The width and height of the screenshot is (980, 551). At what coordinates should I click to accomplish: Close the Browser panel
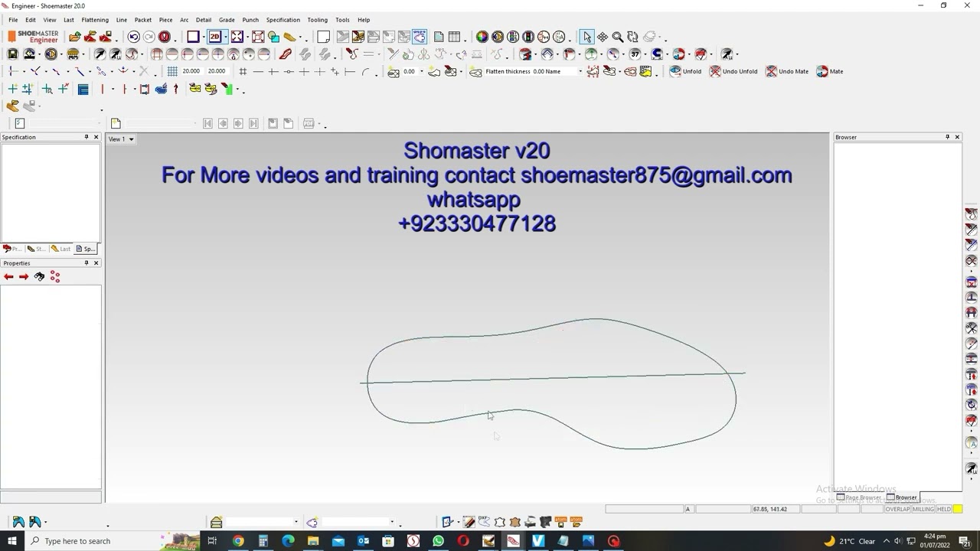957,137
